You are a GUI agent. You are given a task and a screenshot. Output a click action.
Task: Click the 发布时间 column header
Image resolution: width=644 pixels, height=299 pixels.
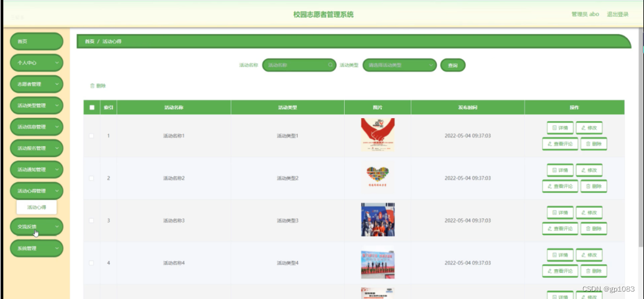click(x=468, y=108)
